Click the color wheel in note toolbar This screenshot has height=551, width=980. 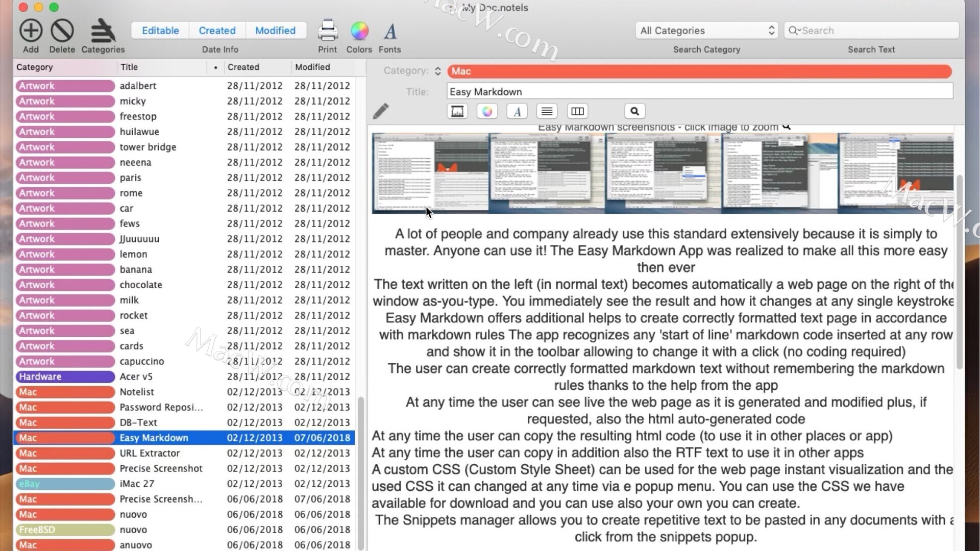[487, 111]
